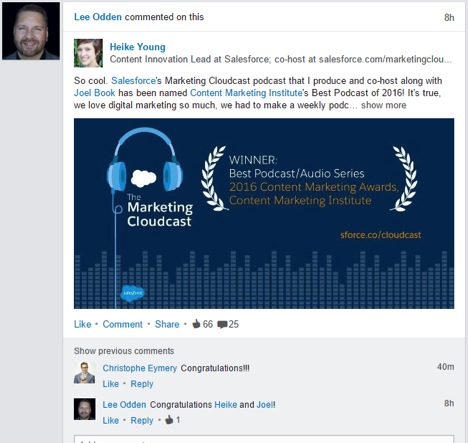This screenshot has height=443, width=468.
Task: Open Heike Young's profile name link
Action: [x=137, y=47]
